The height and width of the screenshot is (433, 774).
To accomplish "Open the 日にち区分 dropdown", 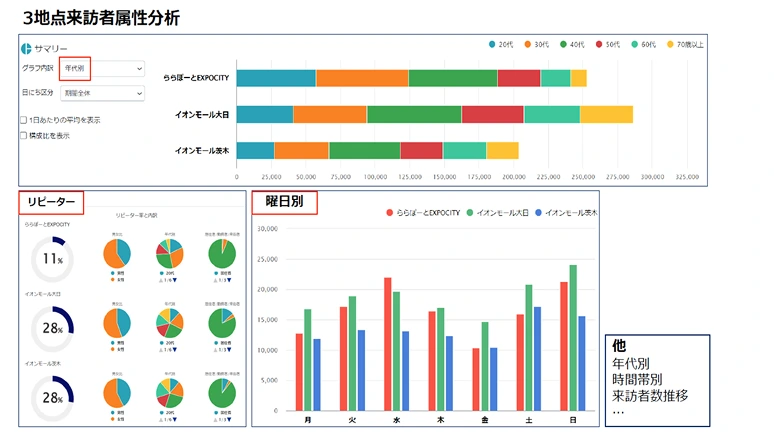I will tap(103, 93).
